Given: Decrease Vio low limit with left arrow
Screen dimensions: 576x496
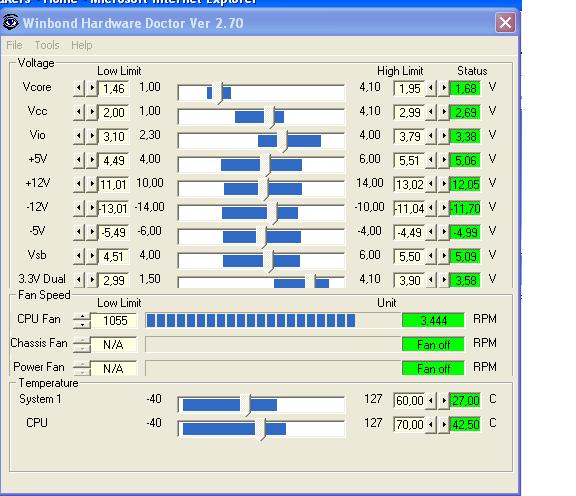Looking at the screenshot, I should point(79,136).
